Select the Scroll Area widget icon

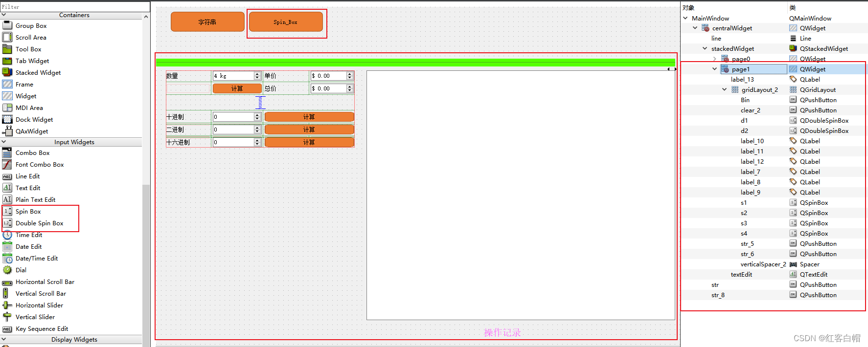[7, 37]
